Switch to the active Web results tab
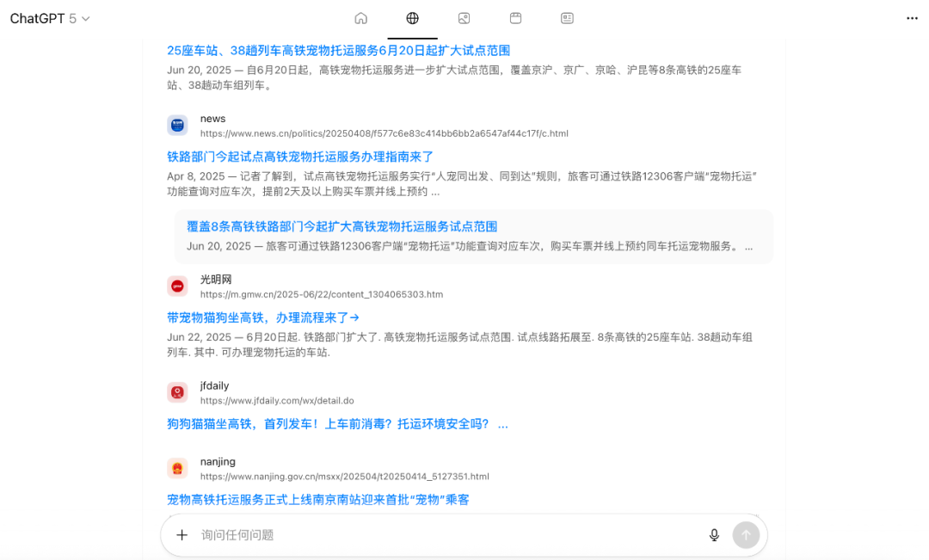This screenshot has width=929, height=560. 412,17
